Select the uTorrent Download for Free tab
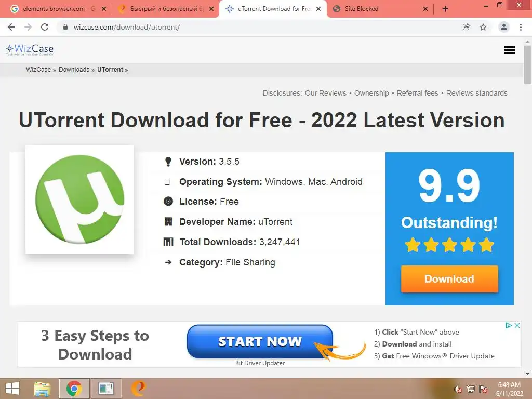This screenshot has height=399, width=532. tap(273, 9)
